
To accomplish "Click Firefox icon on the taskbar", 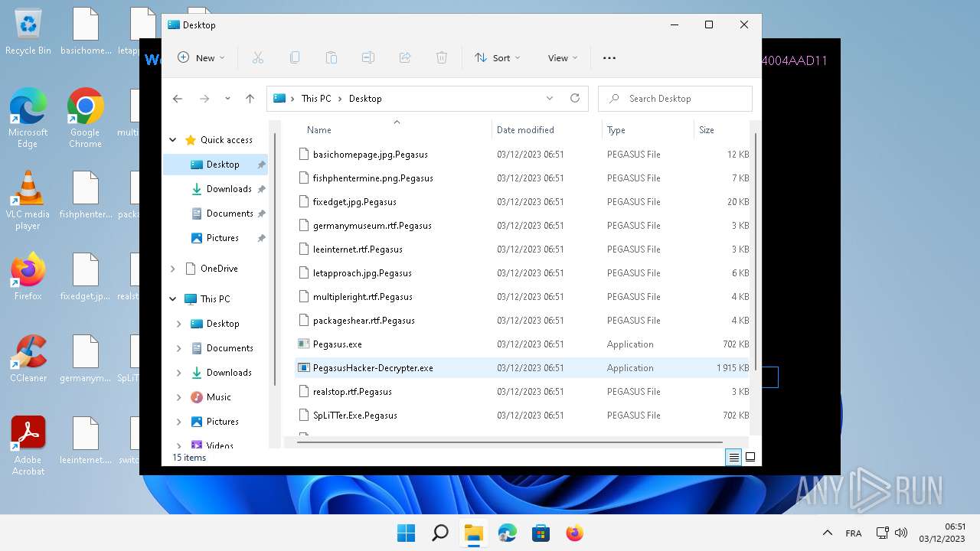I will pyautogui.click(x=574, y=533).
